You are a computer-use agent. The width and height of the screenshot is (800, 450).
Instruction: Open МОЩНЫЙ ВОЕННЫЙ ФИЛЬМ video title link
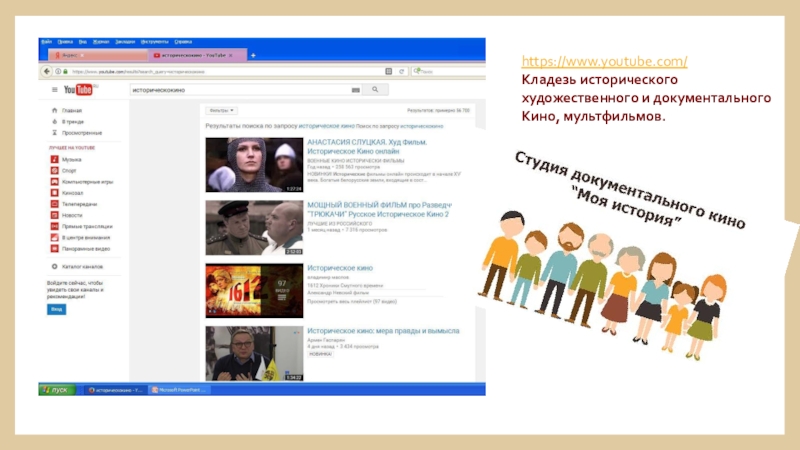point(379,210)
